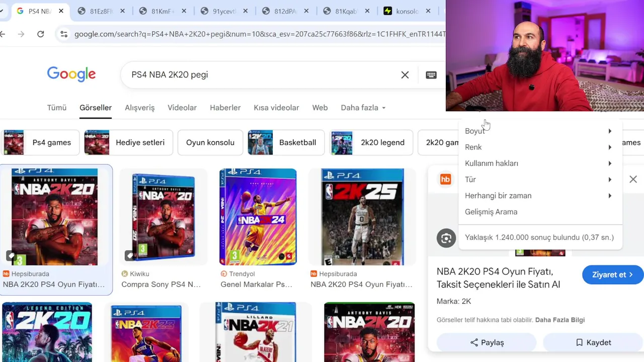Switch to the 81Ez8F browser tab
The image size is (644, 362).
[x=101, y=11]
